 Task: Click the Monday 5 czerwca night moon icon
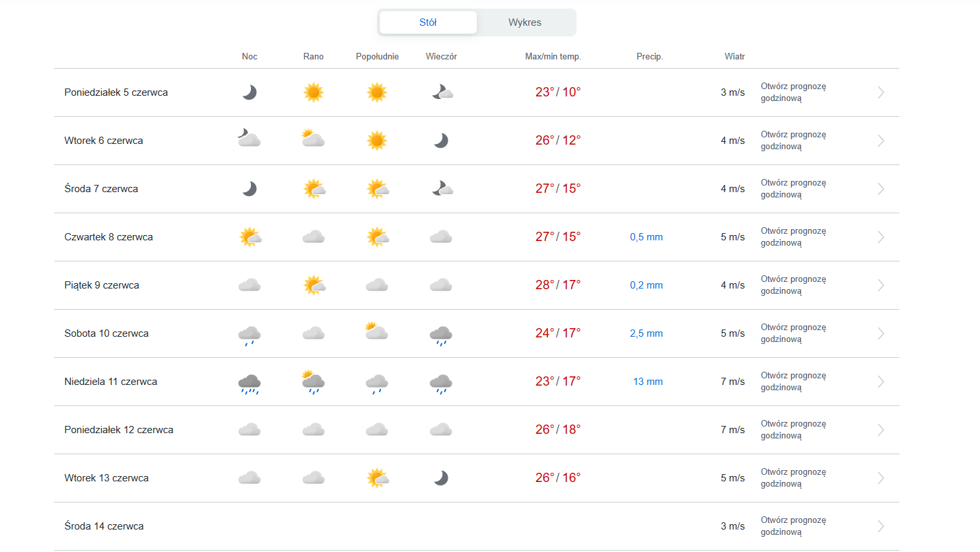(250, 92)
